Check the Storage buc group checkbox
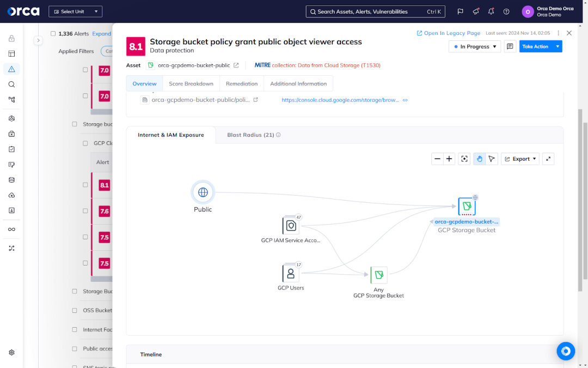 pyautogui.click(x=74, y=124)
